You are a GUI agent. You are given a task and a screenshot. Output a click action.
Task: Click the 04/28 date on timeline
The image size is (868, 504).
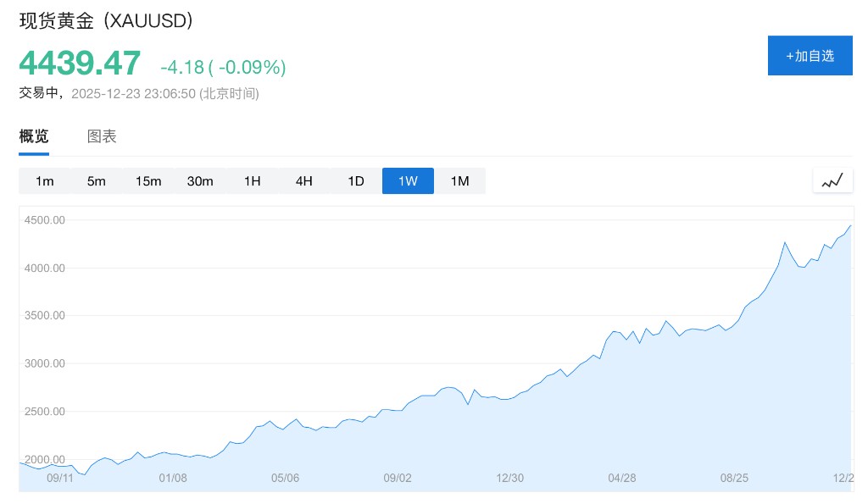point(622,478)
